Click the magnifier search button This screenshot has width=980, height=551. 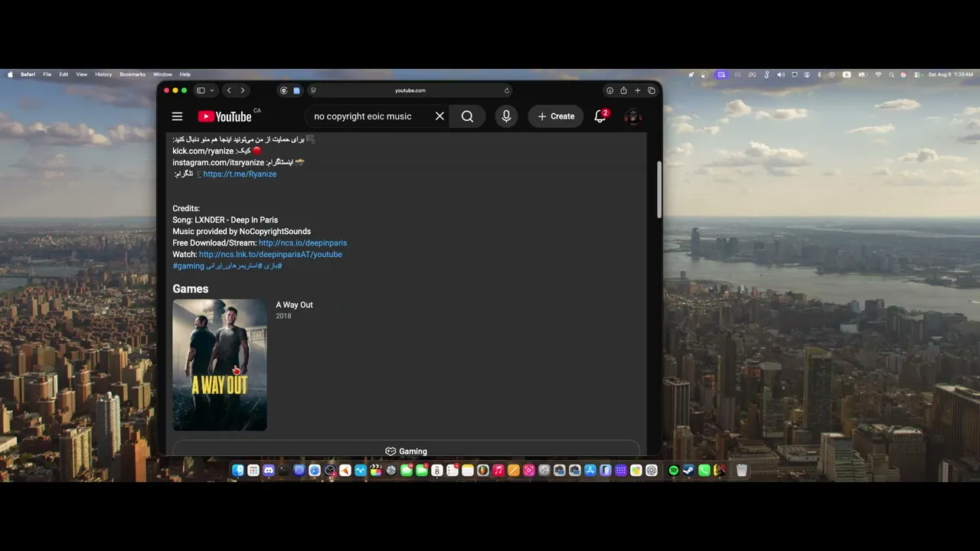[x=467, y=116]
